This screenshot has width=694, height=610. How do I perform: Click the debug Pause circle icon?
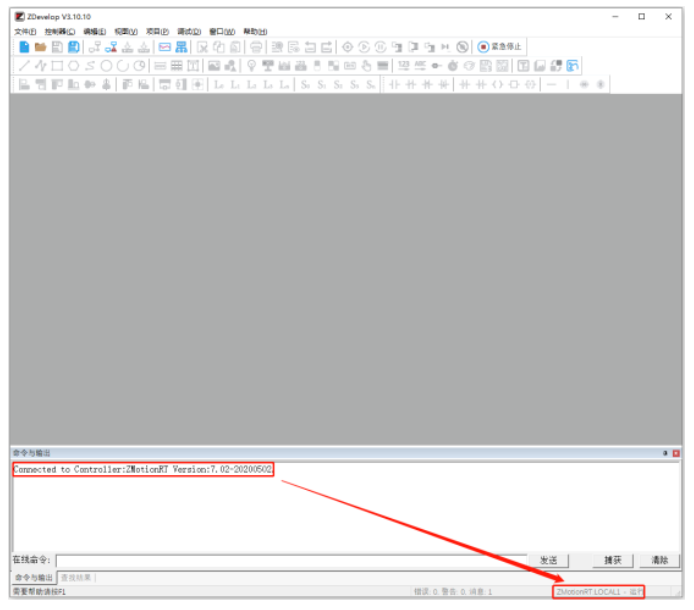point(380,46)
